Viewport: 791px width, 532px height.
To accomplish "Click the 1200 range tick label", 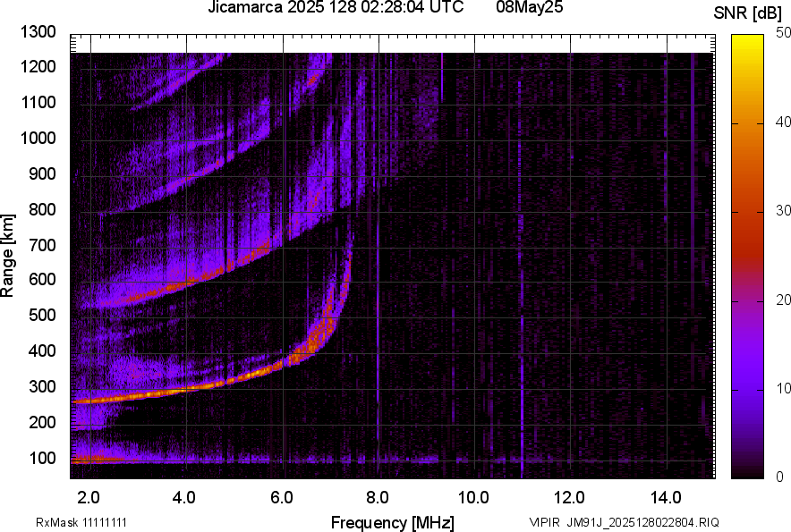I will [38, 66].
